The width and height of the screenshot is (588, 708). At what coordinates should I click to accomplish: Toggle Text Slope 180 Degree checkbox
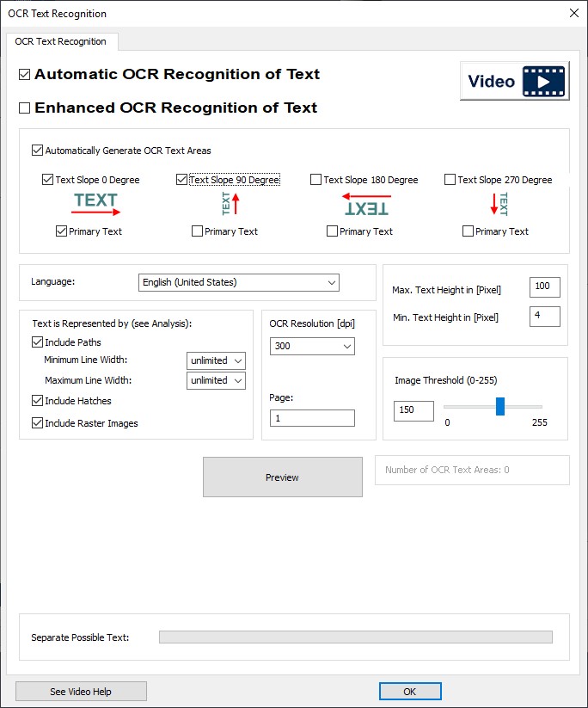click(315, 180)
